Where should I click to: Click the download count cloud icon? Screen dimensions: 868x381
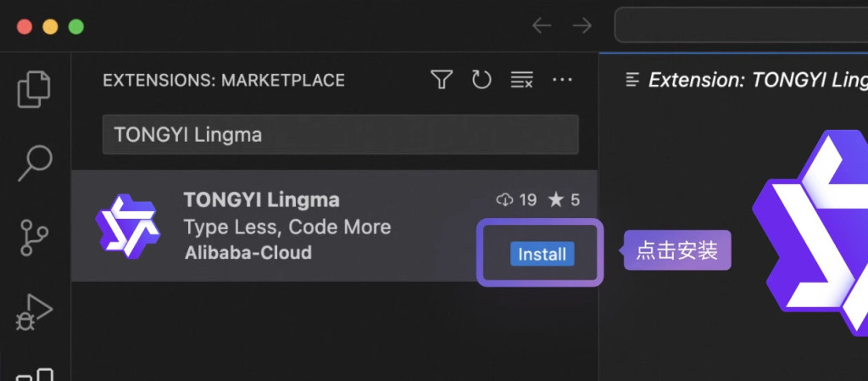505,200
